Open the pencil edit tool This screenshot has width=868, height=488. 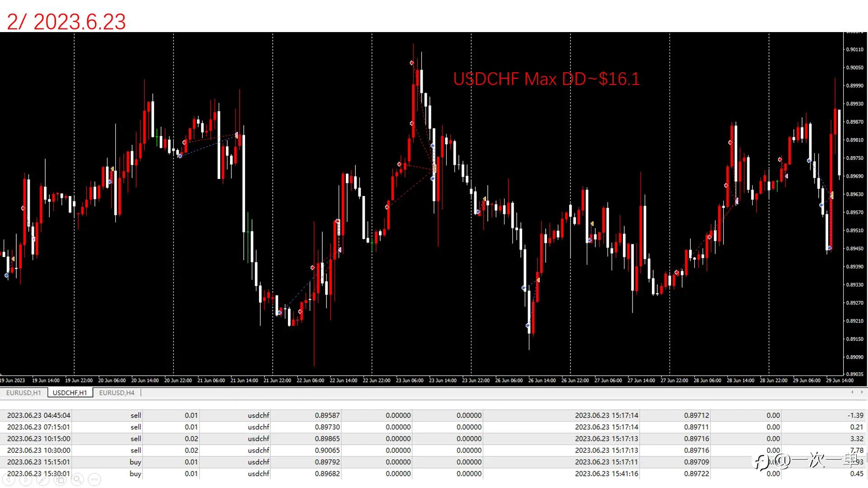click(x=42, y=479)
